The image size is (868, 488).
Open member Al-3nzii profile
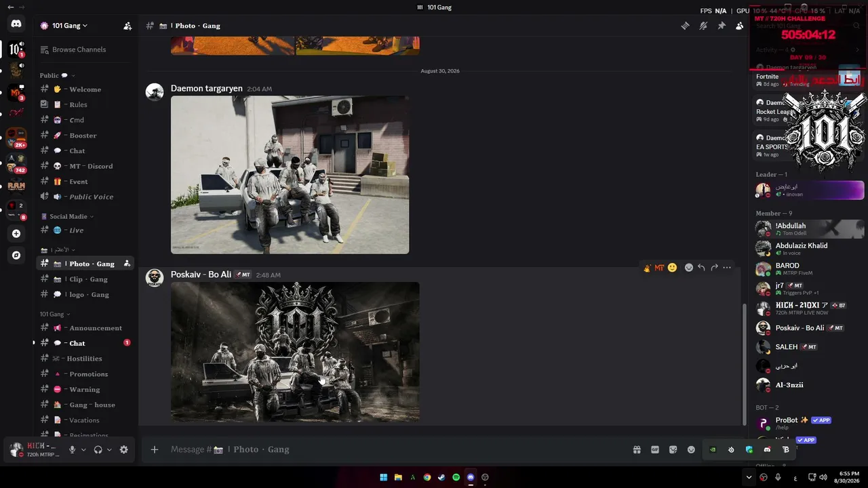(x=810, y=385)
